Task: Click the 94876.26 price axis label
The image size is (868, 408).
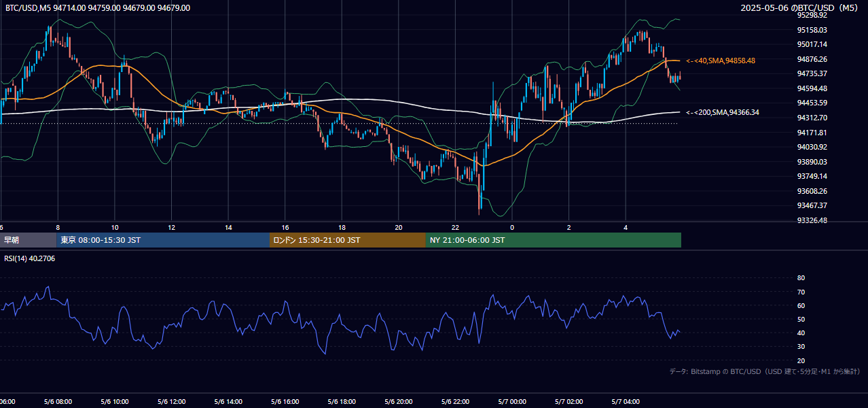Action: (x=812, y=59)
